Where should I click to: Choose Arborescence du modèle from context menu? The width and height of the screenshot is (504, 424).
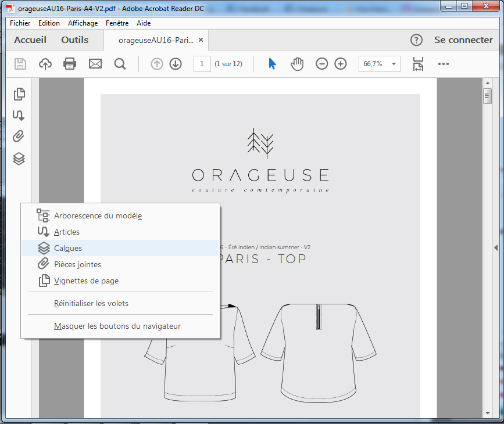coord(120,215)
